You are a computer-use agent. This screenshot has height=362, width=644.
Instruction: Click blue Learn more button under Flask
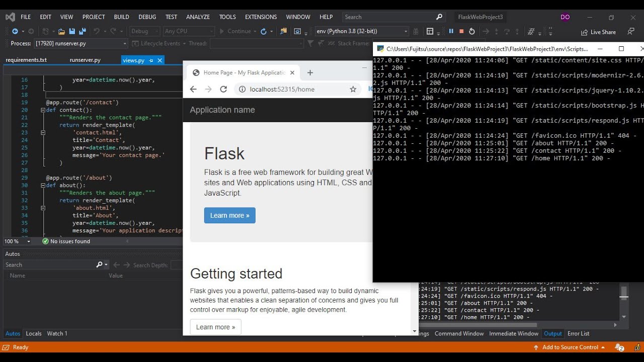pos(230,215)
